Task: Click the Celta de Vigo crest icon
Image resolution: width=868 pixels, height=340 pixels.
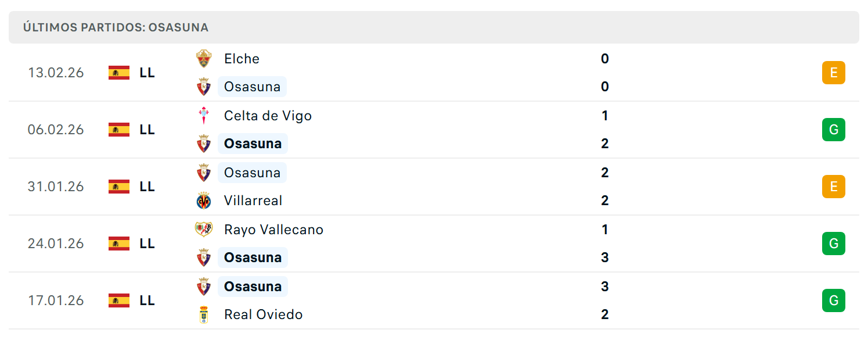Action: 204,116
